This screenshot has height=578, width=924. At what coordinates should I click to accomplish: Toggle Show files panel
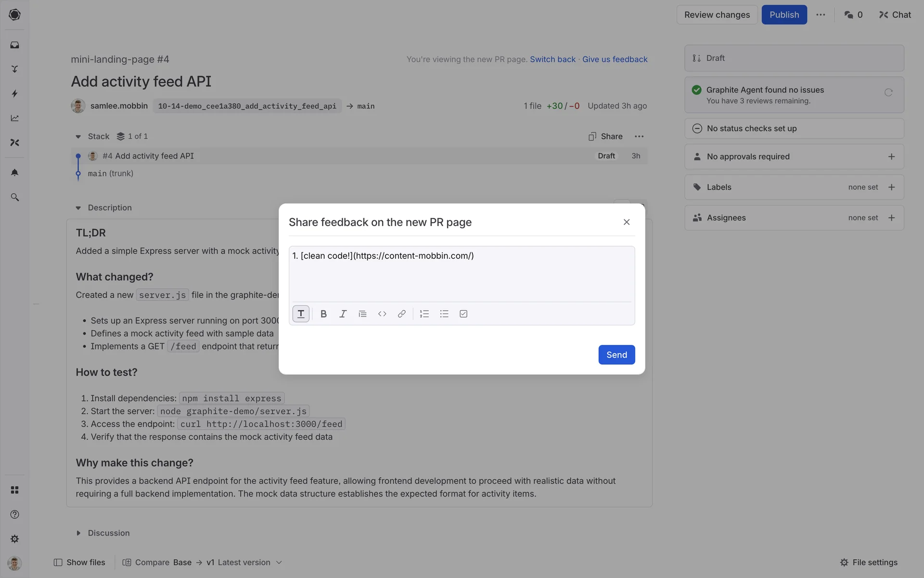pyautogui.click(x=79, y=562)
